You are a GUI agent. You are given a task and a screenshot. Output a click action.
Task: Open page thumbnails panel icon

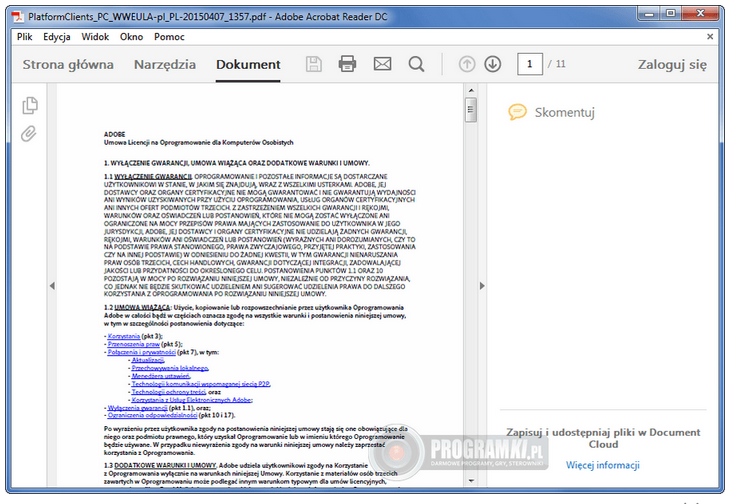coord(30,106)
